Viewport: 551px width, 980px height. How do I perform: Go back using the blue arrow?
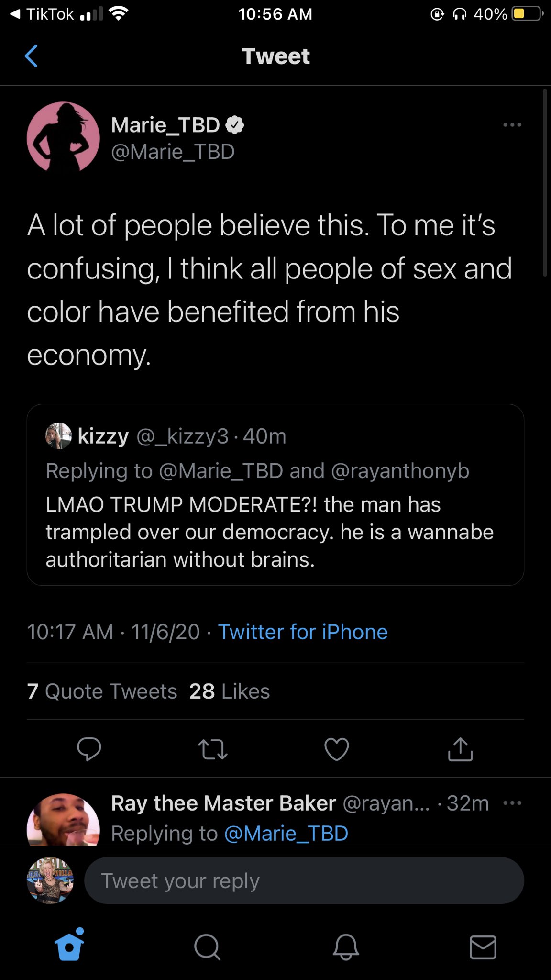tap(31, 56)
